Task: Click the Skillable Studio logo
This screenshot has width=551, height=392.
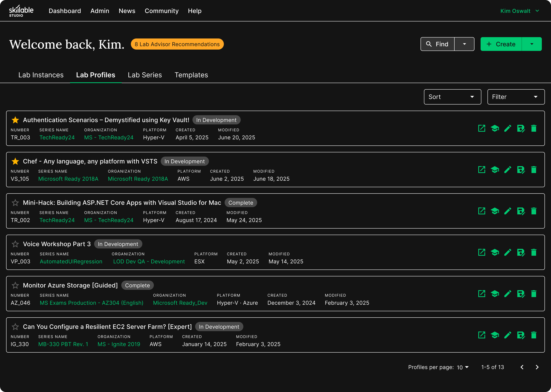Action: click(x=21, y=11)
